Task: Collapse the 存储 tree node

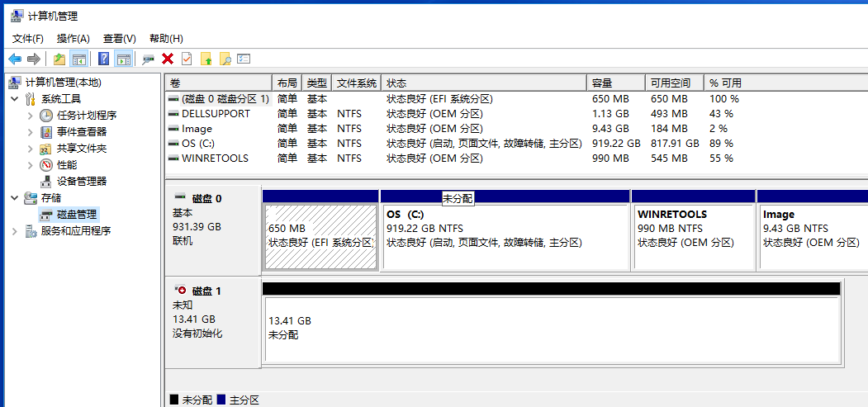Action: [14, 198]
